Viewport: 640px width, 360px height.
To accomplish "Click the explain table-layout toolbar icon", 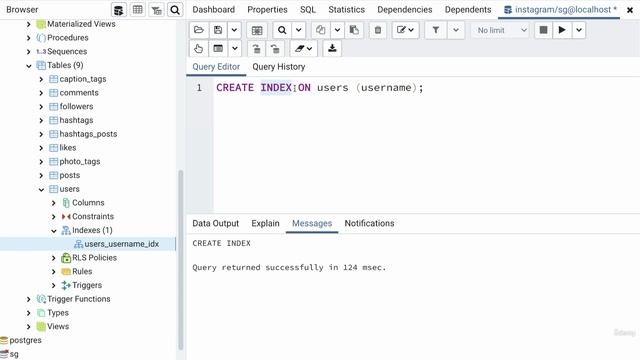I will (x=218, y=49).
